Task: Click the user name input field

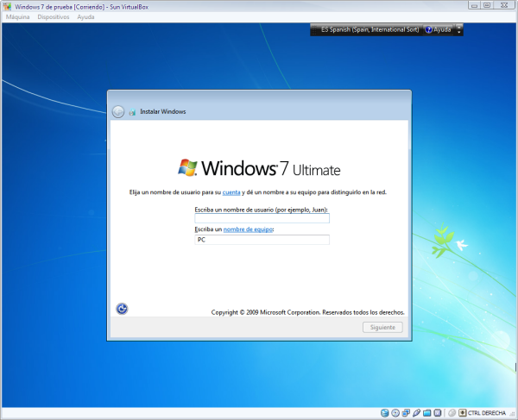Action: point(262,218)
